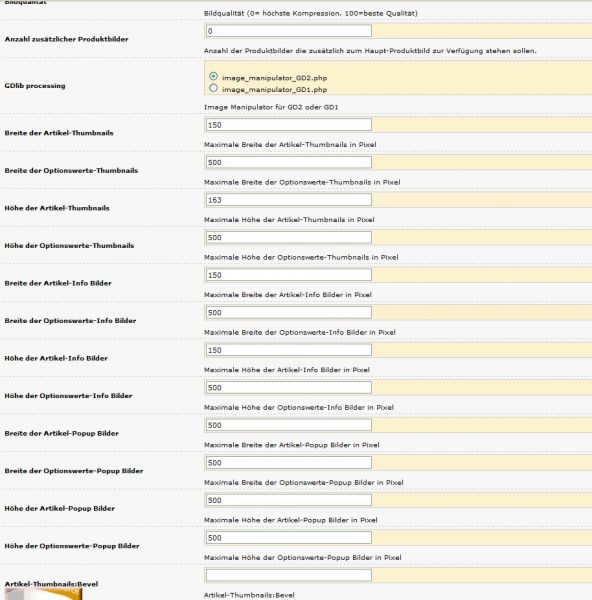Click the Höhe der Optionswerte-Thumbnails field
Screen dimensions: 592x600
pos(289,237)
